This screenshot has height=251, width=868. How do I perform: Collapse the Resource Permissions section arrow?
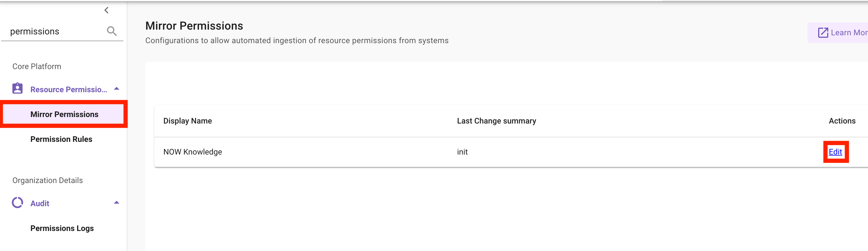click(117, 89)
